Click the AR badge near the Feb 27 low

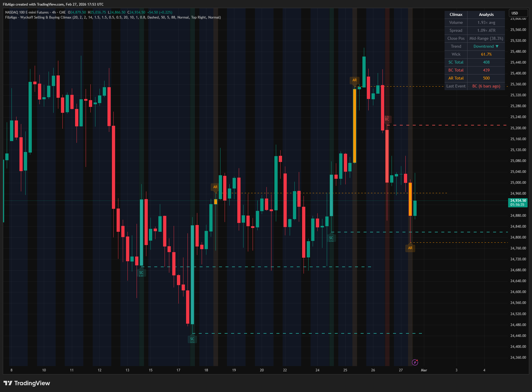coord(410,248)
